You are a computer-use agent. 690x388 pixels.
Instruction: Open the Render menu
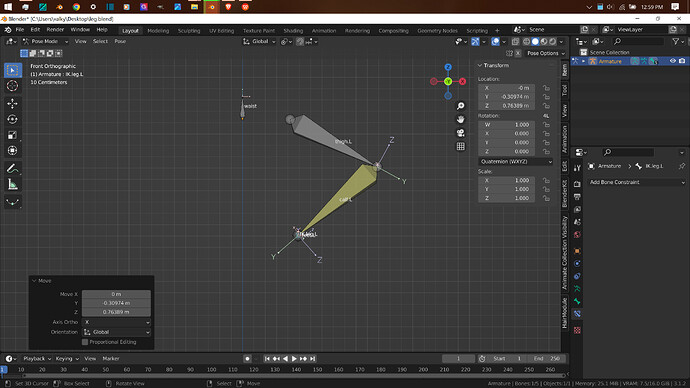pos(55,29)
